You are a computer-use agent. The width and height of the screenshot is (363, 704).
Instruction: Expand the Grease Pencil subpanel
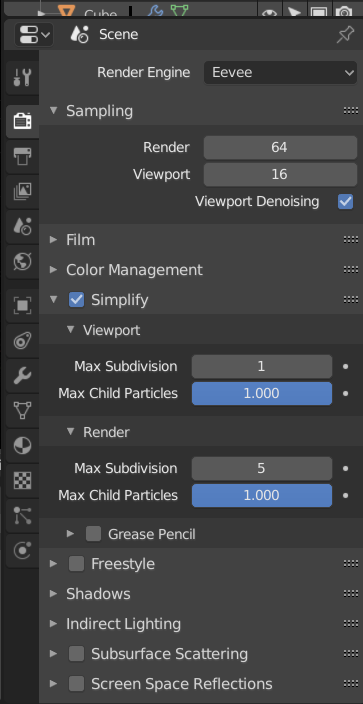click(71, 534)
